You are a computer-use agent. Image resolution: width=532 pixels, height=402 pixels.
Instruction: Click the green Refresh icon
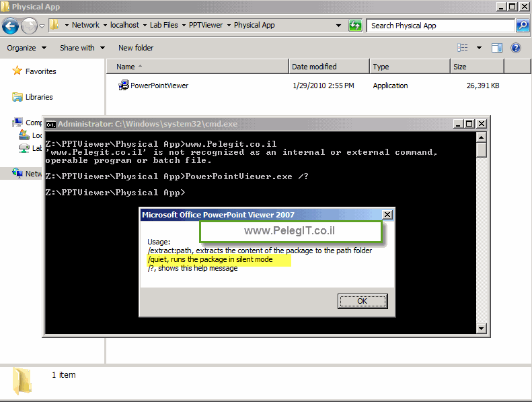[355, 26]
